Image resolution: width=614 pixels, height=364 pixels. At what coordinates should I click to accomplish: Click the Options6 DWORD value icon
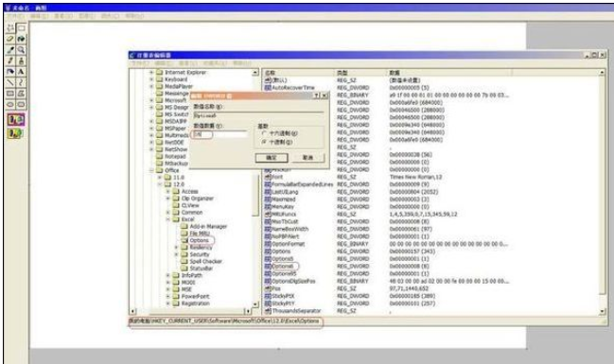pos(268,267)
